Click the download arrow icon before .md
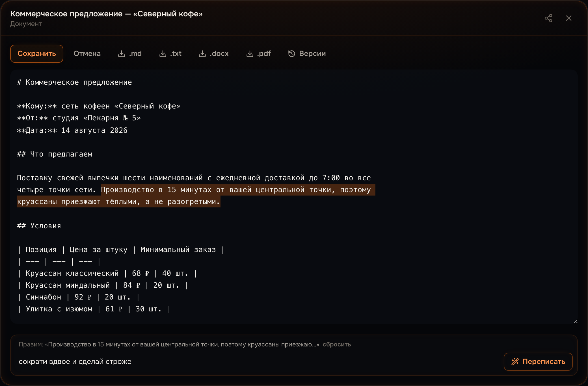 click(122, 54)
